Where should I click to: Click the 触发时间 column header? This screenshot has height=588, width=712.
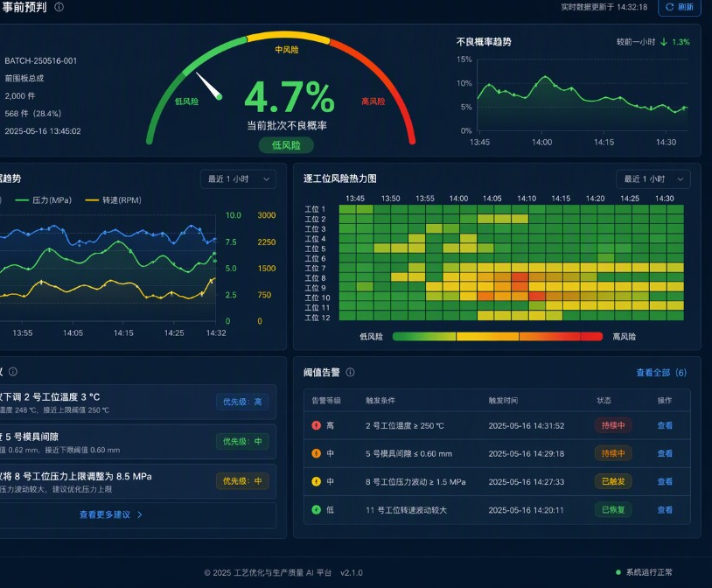503,401
